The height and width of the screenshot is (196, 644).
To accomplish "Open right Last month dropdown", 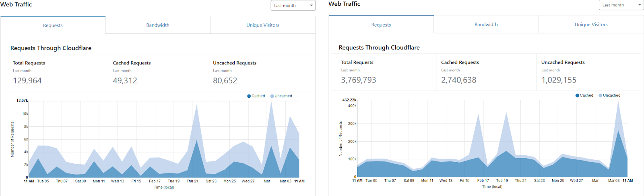I will point(621,5).
